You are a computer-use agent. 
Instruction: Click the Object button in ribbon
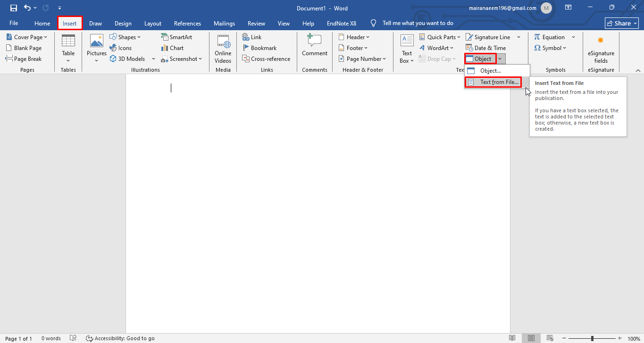480,59
